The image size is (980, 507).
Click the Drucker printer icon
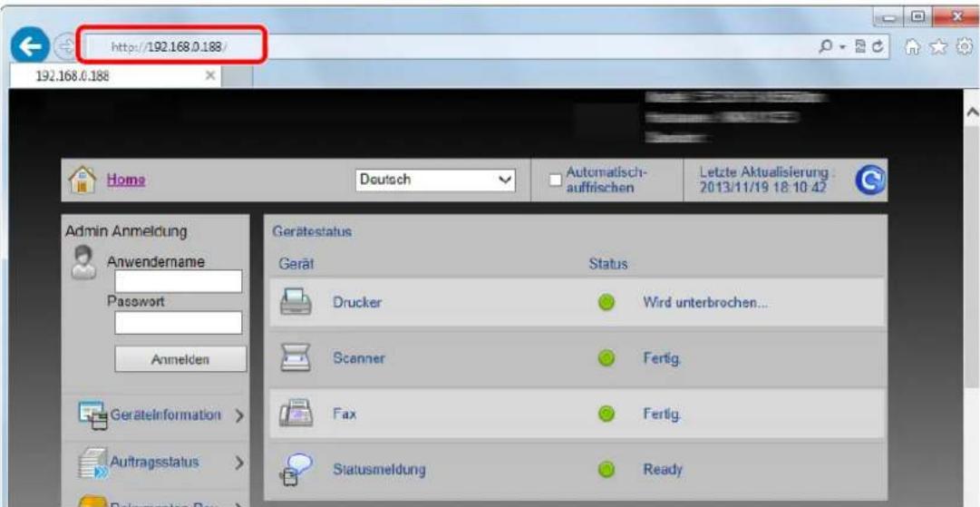[295, 303]
